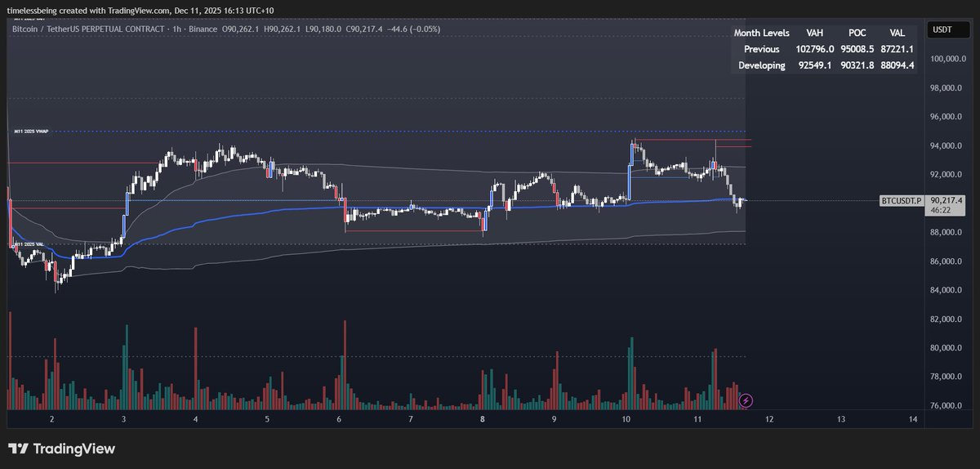
Task: Click Previous VAL value 87221.1
Action: [x=898, y=49]
